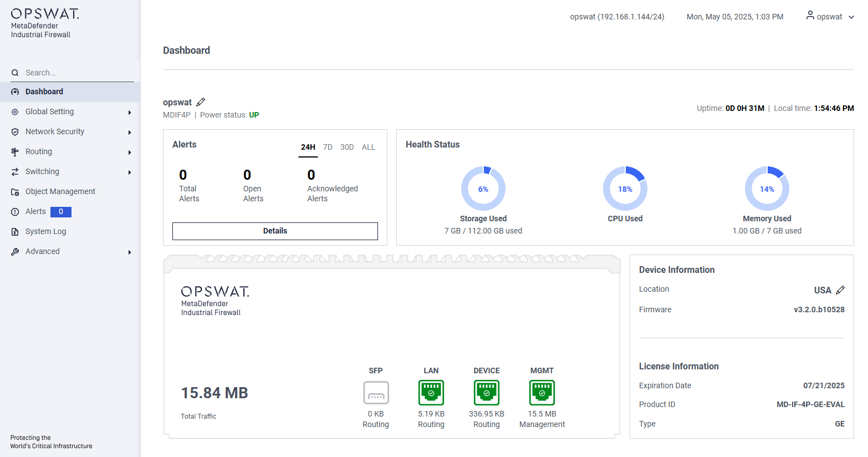
Task: Click into the Search input field
Action: pos(78,73)
